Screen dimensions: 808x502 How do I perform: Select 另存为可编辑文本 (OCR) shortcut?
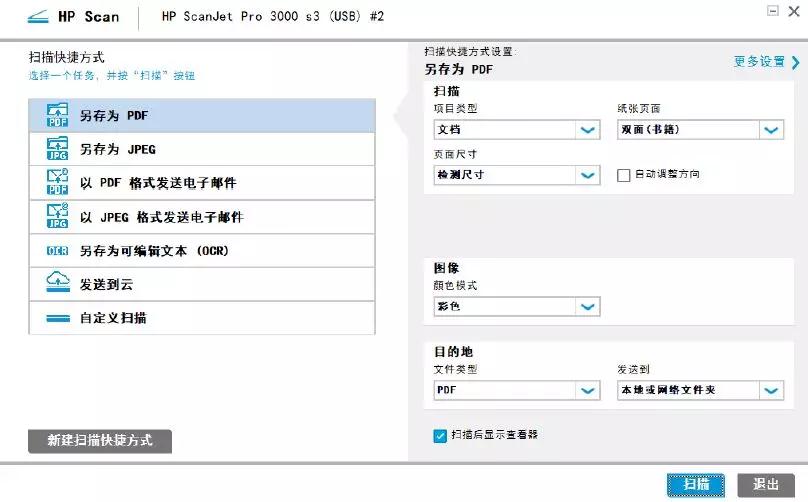[x=202, y=250]
